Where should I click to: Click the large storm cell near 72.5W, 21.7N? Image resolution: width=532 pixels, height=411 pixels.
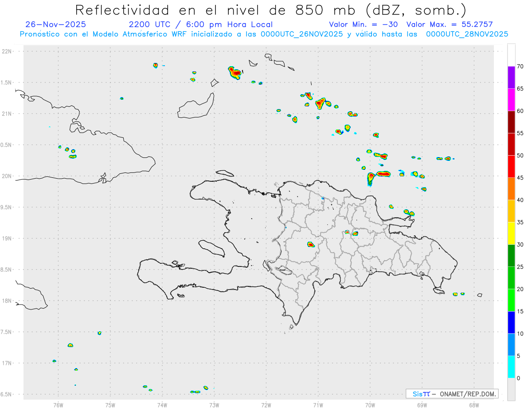[x=235, y=72]
